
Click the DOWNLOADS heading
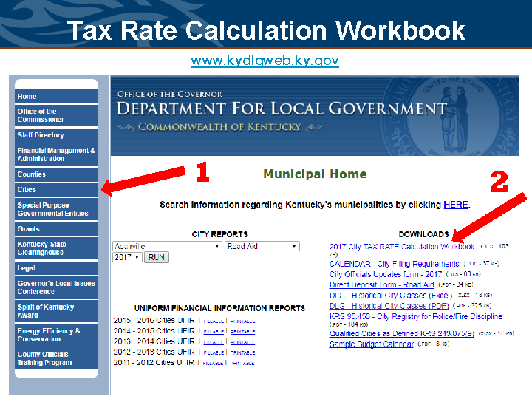423,234
